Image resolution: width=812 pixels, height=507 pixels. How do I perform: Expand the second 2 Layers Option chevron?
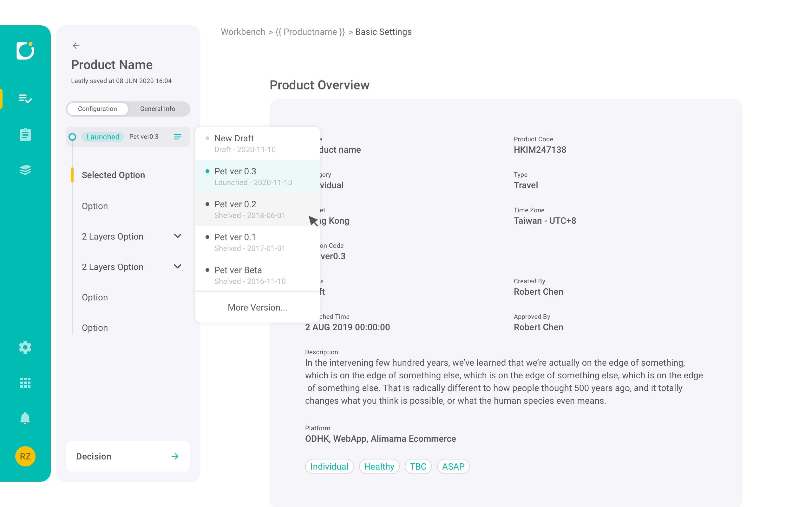(178, 266)
